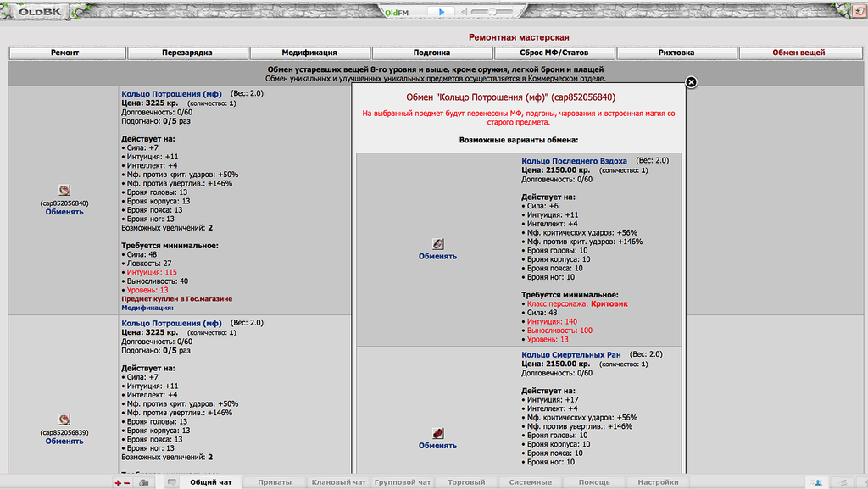The image size is (868, 489).
Task: Click the top-right corner hand icon
Action: click(859, 10)
